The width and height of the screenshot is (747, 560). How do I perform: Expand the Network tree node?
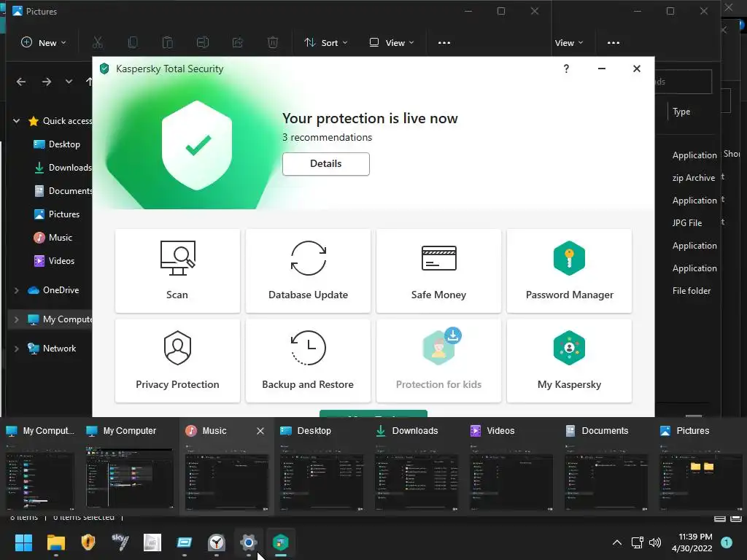[16, 349]
